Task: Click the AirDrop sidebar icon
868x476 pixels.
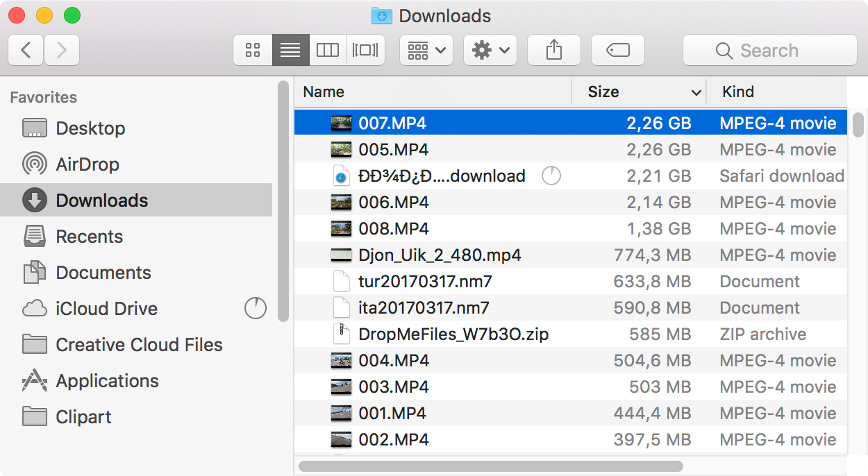Action: 35,164
